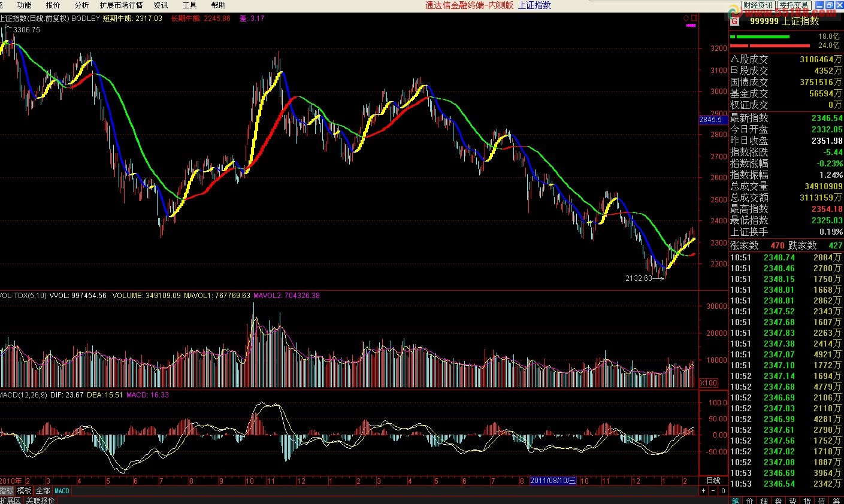Screen dimensions: 844x504
Task: Select the 笔 tab in right panel
Action: coord(736,500)
